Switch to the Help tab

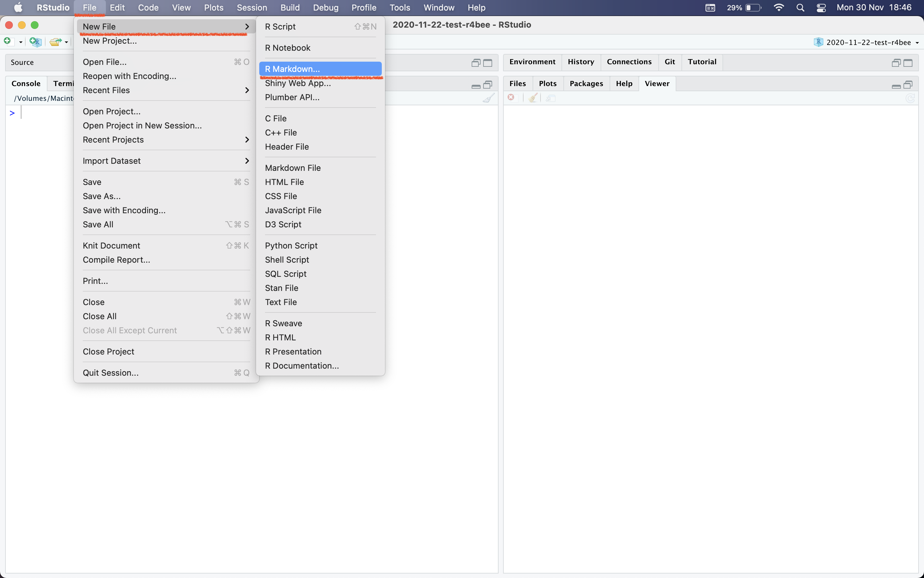click(624, 84)
